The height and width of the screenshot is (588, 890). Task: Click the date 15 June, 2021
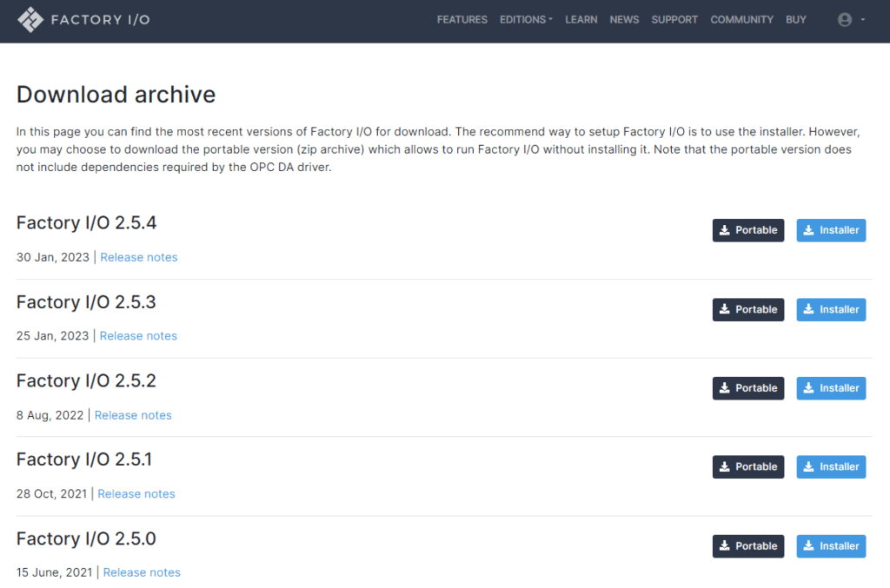coord(55,572)
